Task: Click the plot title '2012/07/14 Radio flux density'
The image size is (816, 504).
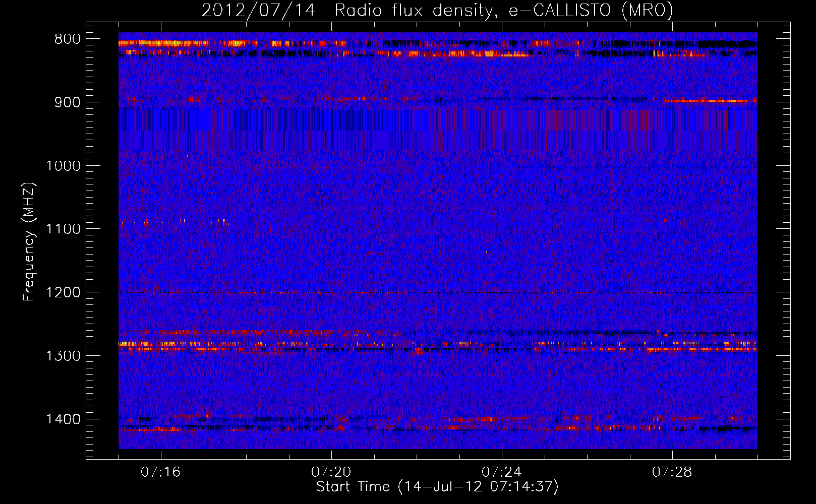Action: [x=437, y=10]
